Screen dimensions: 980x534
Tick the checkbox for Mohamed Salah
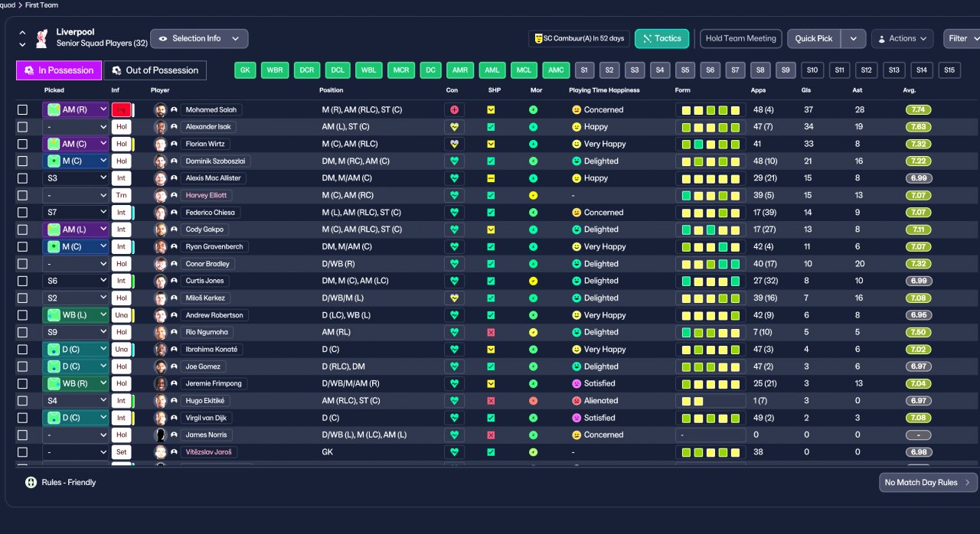23,110
